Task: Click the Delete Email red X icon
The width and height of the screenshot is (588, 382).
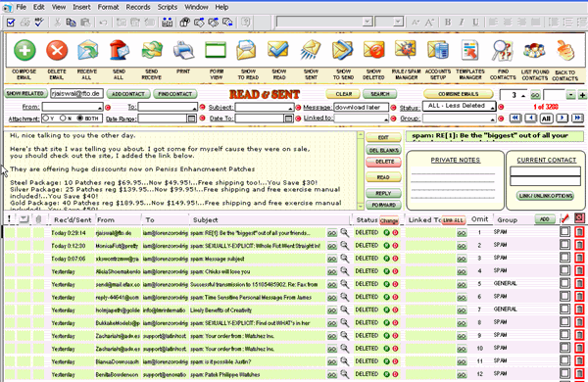Action: [57, 50]
